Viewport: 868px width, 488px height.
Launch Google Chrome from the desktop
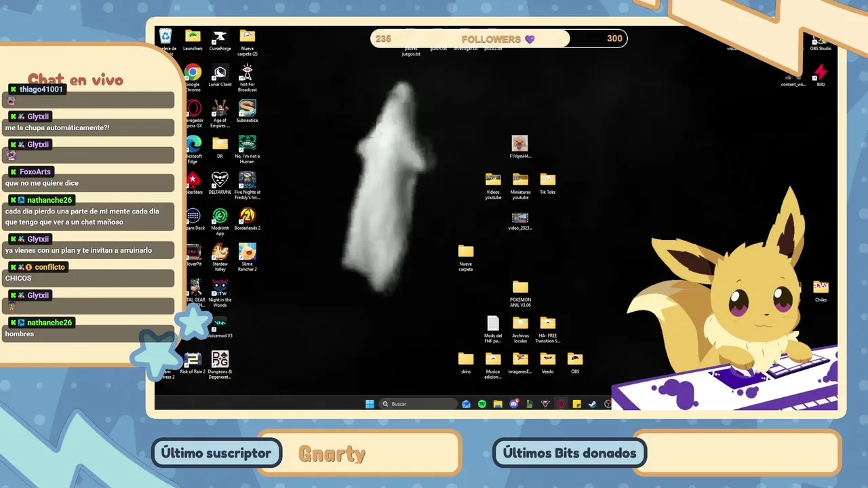coord(193,78)
